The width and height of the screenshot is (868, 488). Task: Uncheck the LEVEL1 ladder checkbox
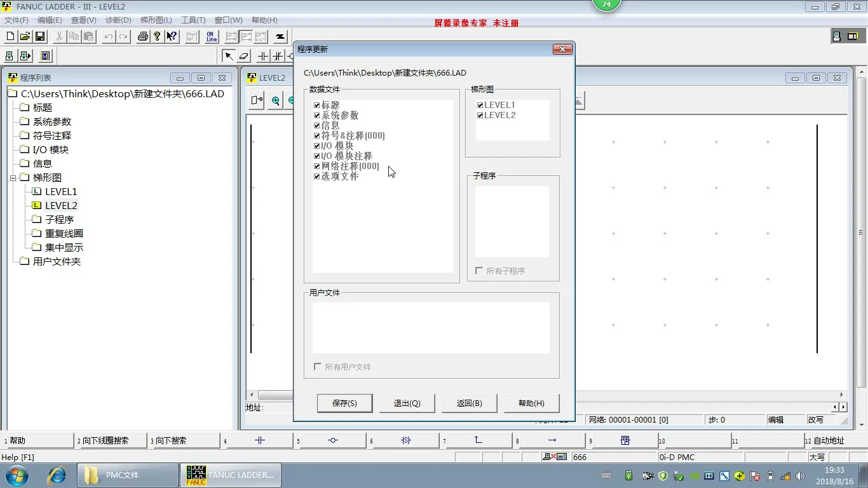coord(480,105)
